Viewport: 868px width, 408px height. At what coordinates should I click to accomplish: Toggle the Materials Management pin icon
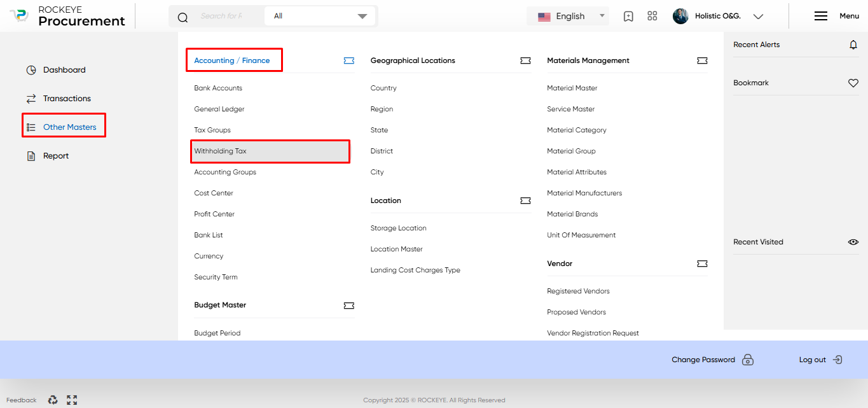click(x=702, y=60)
